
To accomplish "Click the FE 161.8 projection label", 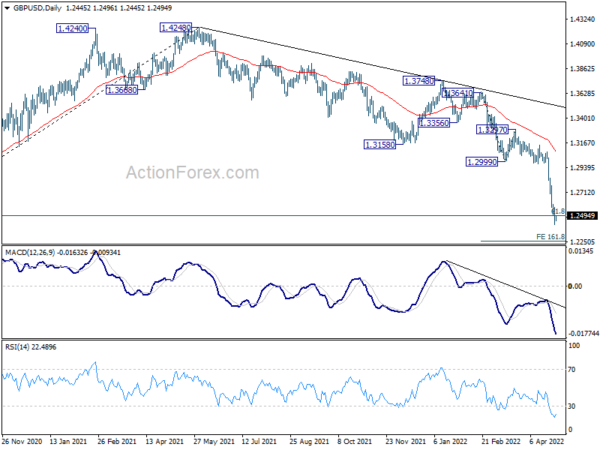I will [x=544, y=236].
